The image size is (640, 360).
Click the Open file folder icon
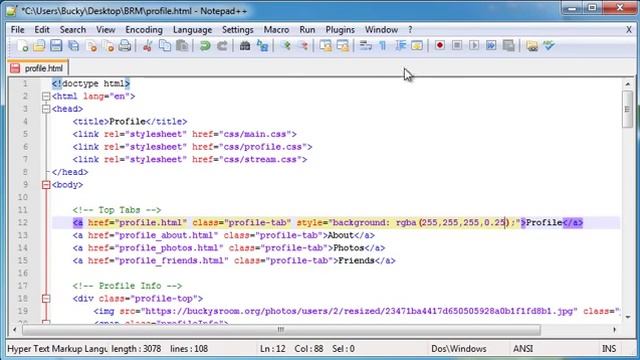point(39,46)
